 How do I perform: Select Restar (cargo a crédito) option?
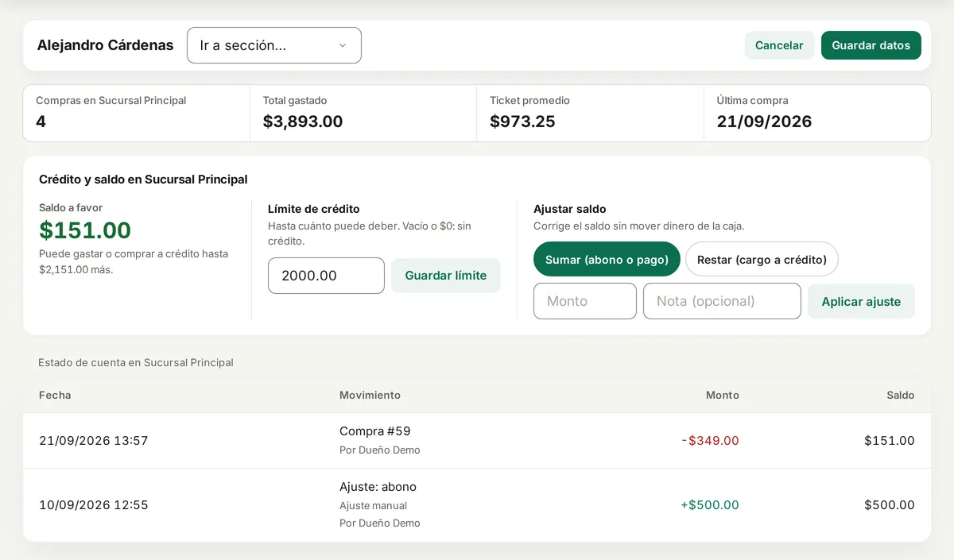pyautogui.click(x=762, y=259)
